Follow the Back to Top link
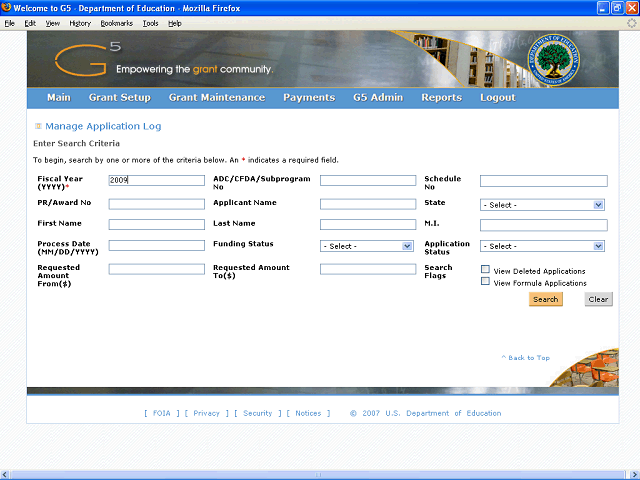Viewport: 640px width, 480px height. (526, 358)
